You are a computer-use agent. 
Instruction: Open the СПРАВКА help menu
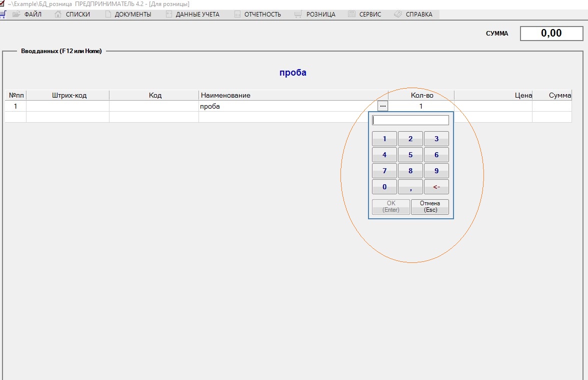coord(419,15)
